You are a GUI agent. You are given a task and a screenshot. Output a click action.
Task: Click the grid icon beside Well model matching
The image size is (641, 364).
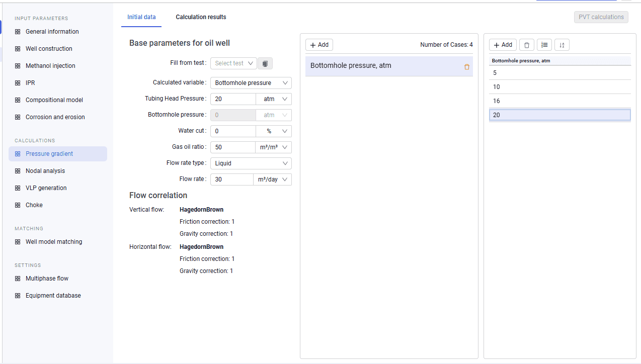tap(18, 242)
